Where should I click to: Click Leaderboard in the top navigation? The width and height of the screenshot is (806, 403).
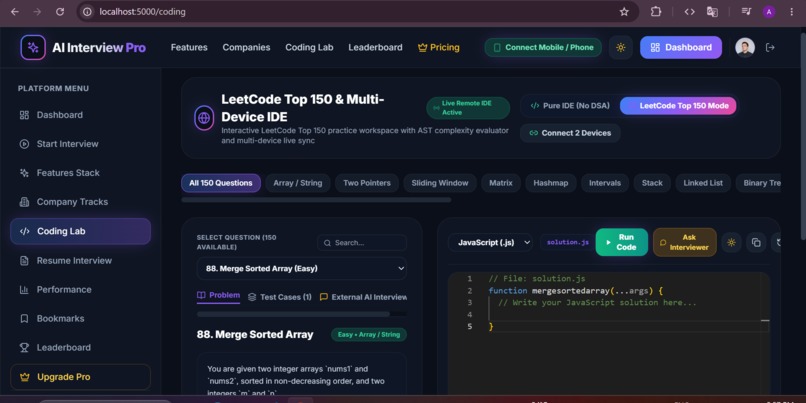(375, 47)
